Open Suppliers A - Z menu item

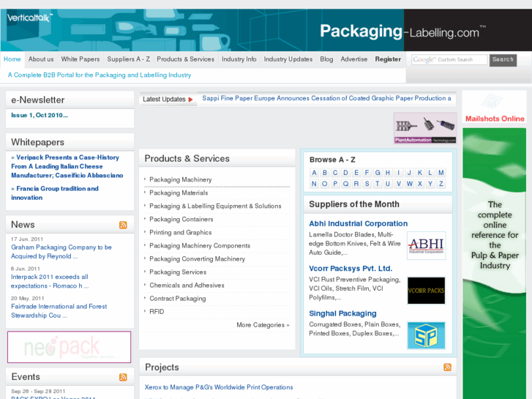(x=129, y=59)
